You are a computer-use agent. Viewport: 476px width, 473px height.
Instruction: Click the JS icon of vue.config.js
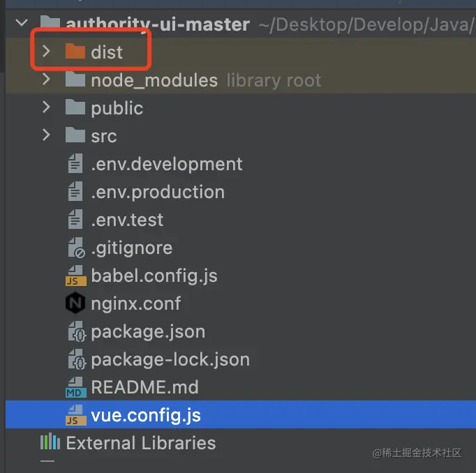point(75,415)
